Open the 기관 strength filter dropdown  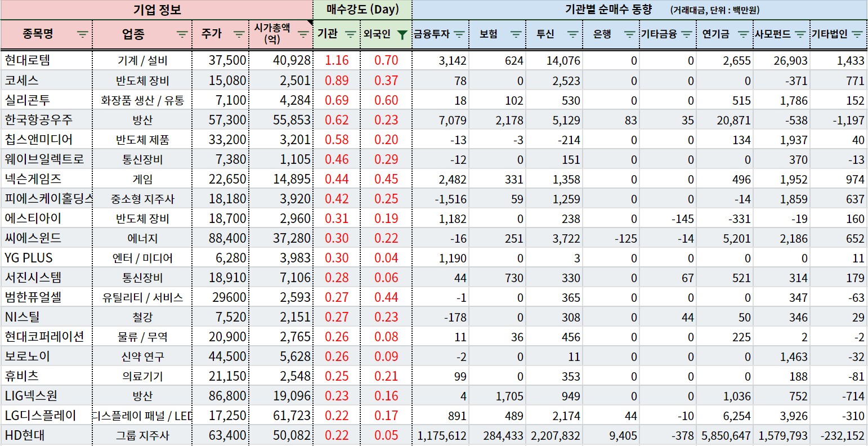350,34
